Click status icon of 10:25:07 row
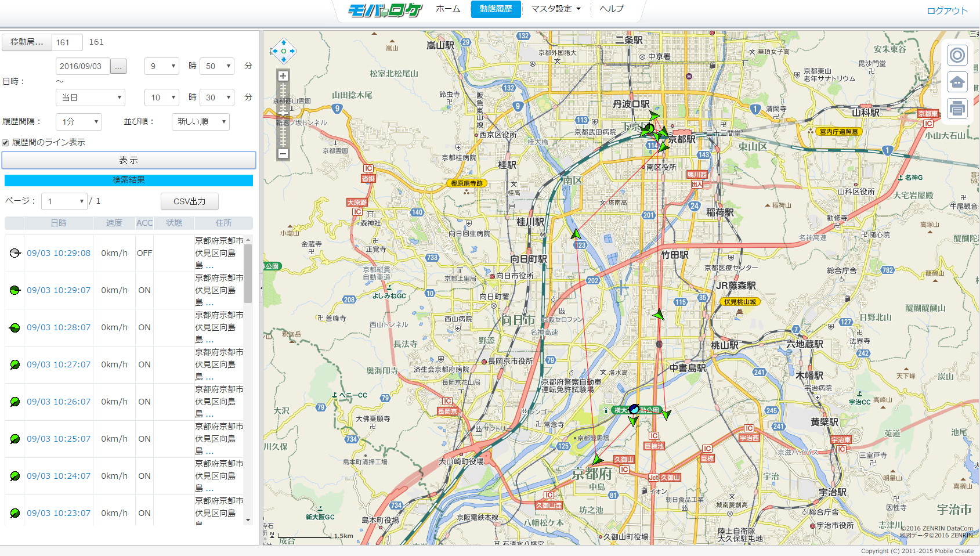980x556 pixels. (x=15, y=439)
